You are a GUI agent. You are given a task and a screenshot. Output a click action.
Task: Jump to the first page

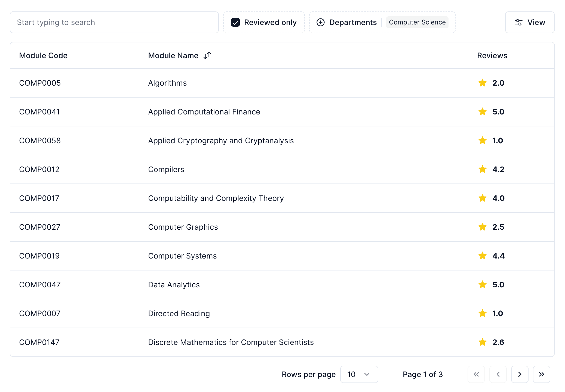(476, 374)
